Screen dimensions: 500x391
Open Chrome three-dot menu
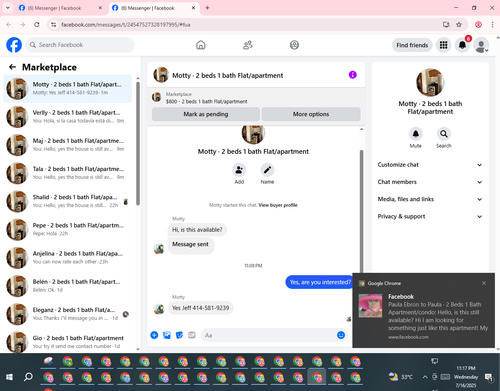[492, 25]
